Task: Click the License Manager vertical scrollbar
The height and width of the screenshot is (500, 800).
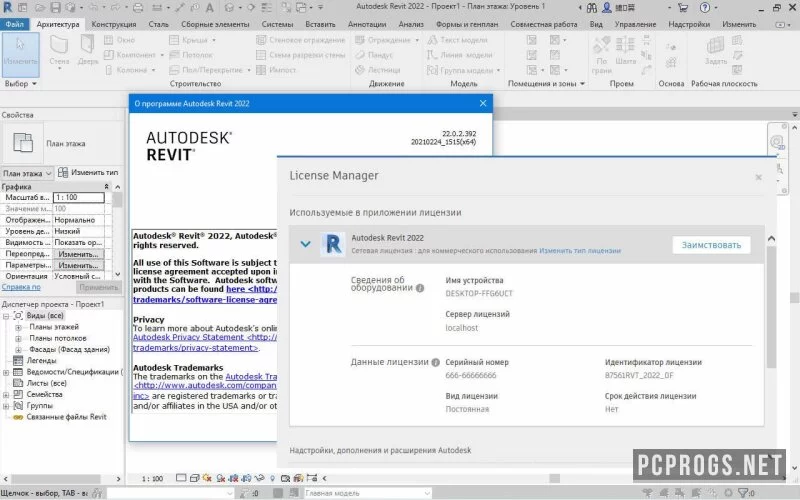Action: 771,306
